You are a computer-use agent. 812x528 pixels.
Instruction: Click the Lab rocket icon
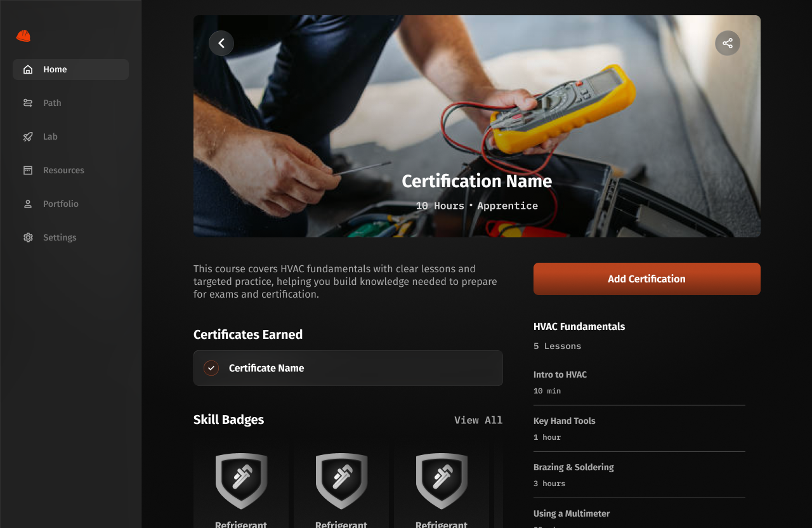coord(28,136)
